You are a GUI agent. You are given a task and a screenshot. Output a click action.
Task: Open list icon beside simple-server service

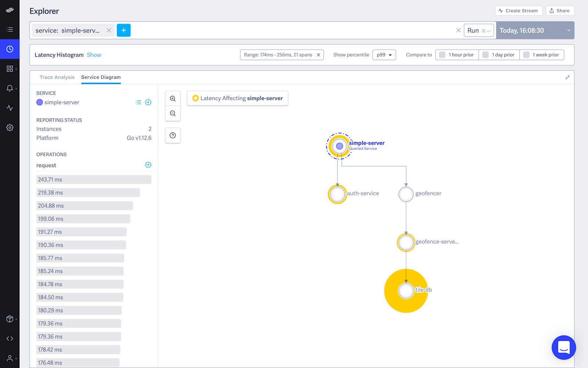click(x=138, y=102)
